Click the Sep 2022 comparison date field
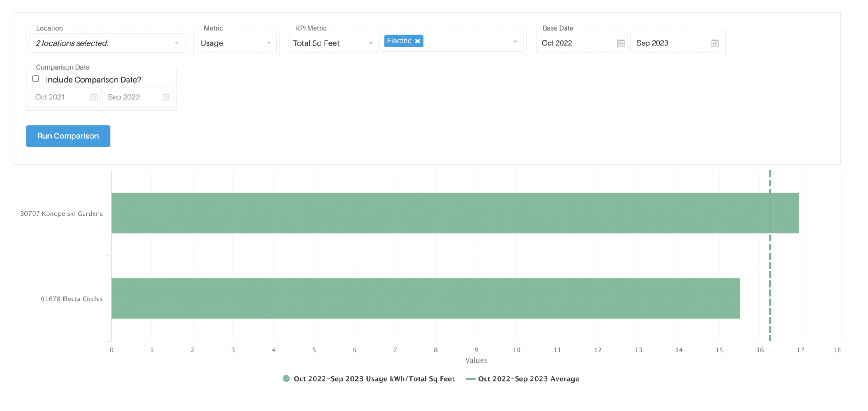The width and height of the screenshot is (868, 411). pos(131,98)
